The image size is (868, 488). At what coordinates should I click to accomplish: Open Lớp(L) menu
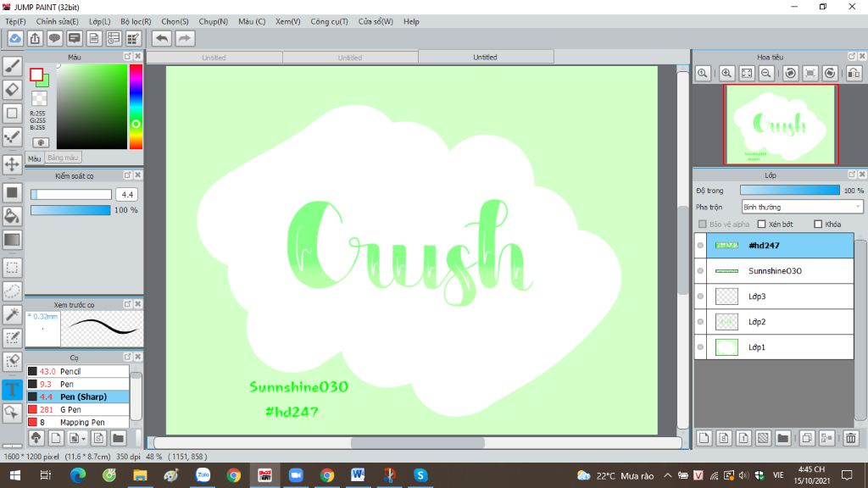[100, 21]
